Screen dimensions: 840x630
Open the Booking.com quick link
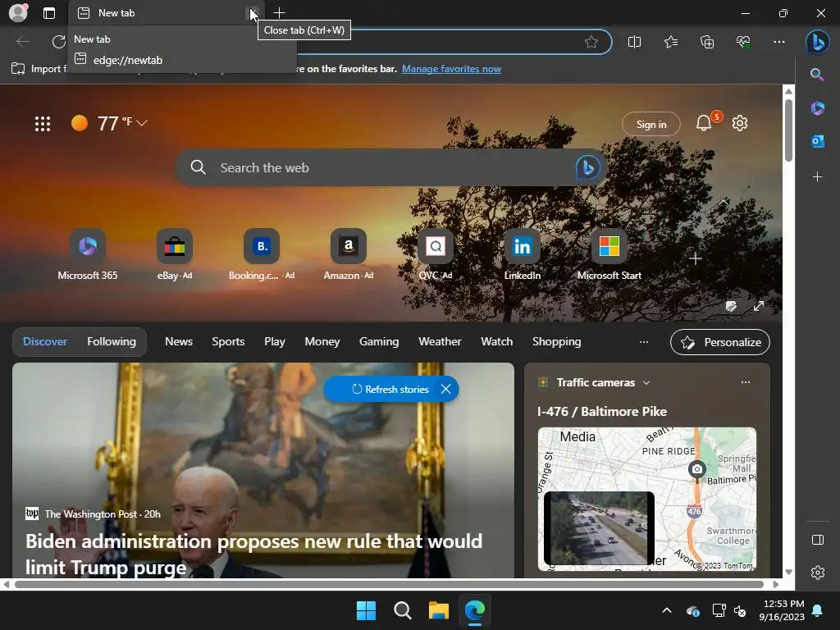pyautogui.click(x=262, y=255)
